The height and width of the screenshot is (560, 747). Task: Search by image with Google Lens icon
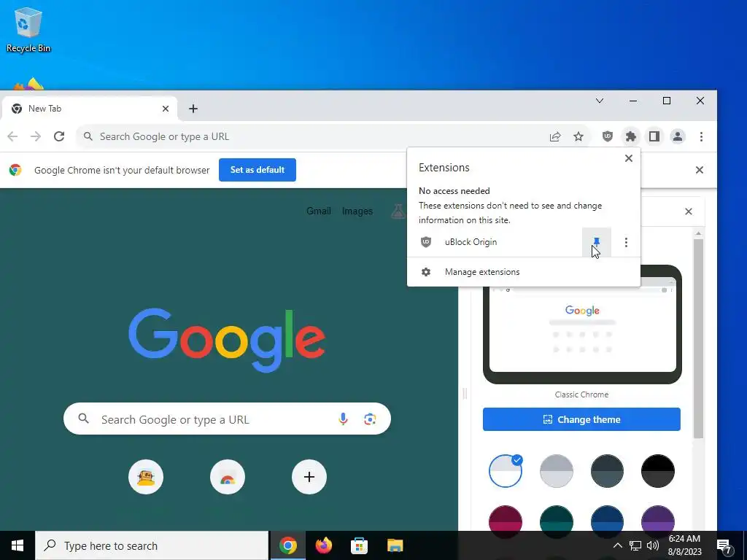point(370,419)
